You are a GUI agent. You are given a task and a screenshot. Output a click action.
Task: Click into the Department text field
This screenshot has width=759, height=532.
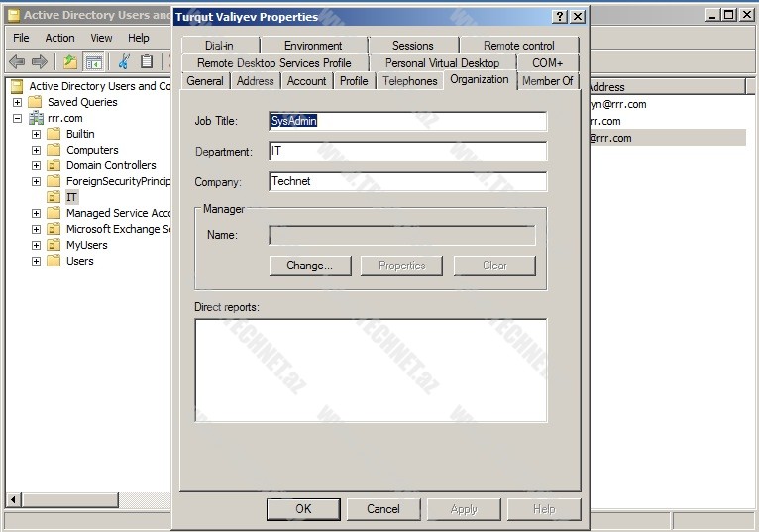point(407,152)
